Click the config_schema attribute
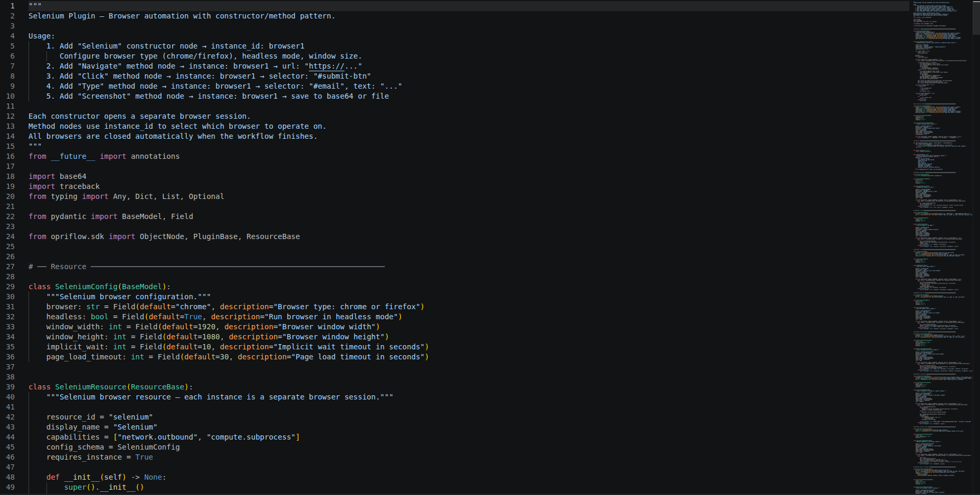 75,447
